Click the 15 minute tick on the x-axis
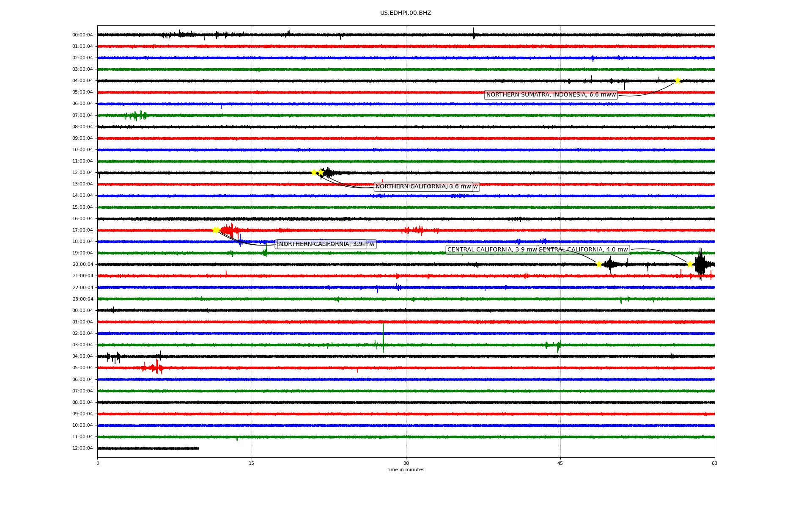 pos(252,463)
